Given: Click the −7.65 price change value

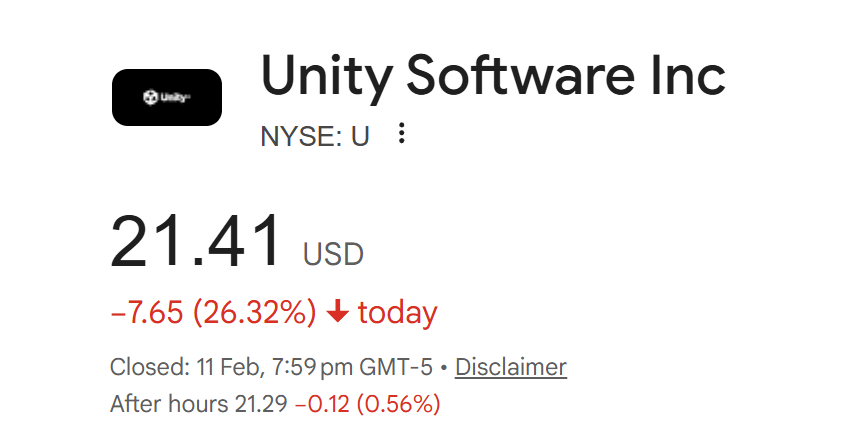Looking at the screenshot, I should pyautogui.click(x=146, y=313).
